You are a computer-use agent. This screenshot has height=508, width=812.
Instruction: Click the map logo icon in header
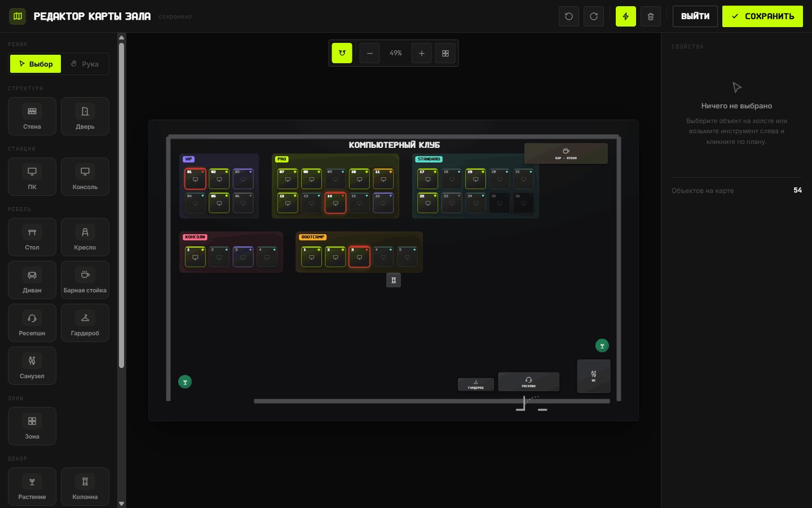(18, 16)
